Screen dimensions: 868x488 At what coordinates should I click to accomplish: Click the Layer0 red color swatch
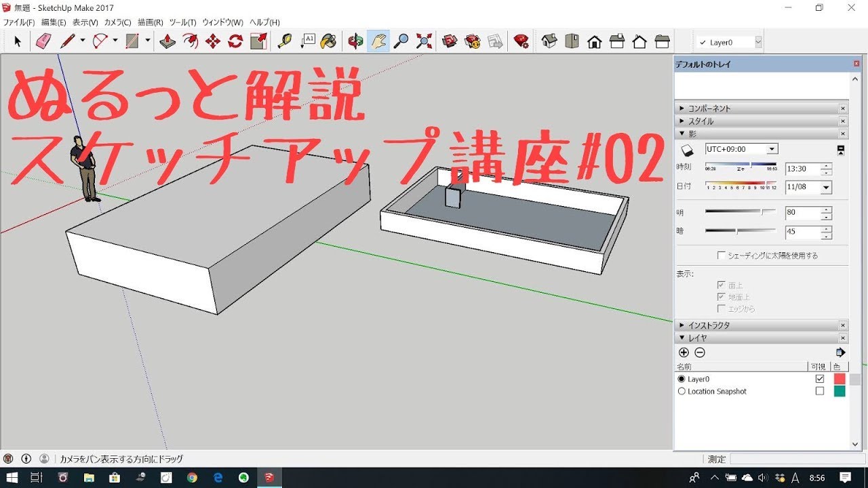[x=840, y=379]
